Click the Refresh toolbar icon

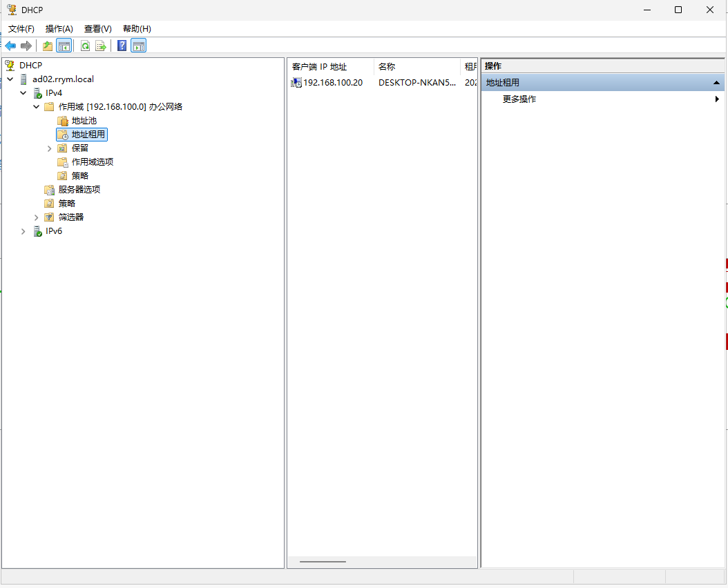[85, 46]
